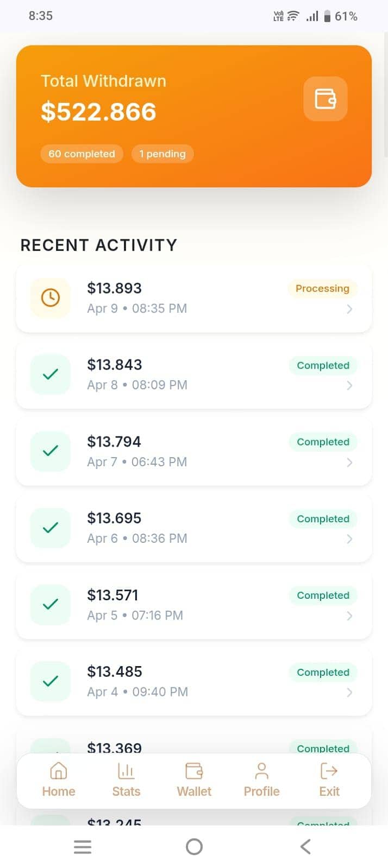Click the hamburger menu in navigation bar
This screenshot has height=868, width=388.
click(83, 846)
